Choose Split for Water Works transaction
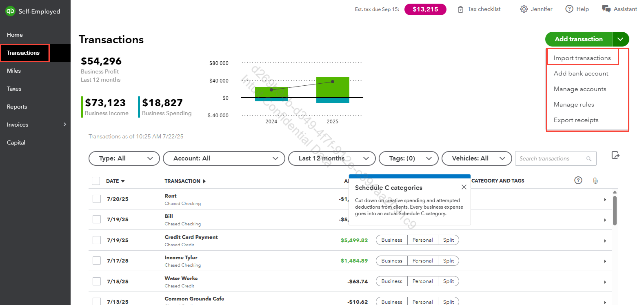644x305 pixels. point(448,281)
